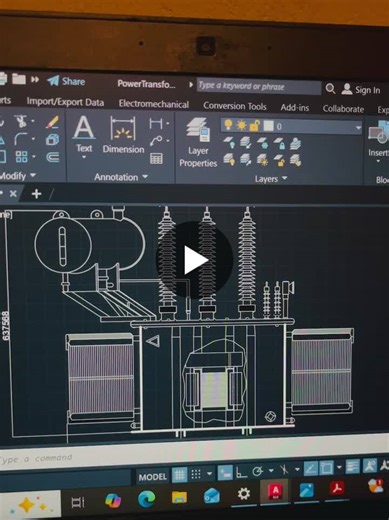389x520 pixels.
Task: Click Sign In
Action: pyautogui.click(x=361, y=89)
